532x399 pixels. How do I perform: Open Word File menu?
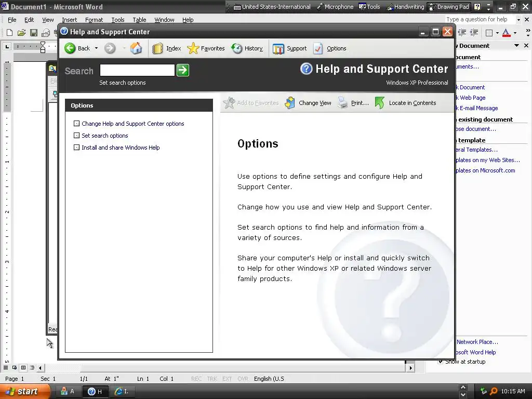[12, 20]
